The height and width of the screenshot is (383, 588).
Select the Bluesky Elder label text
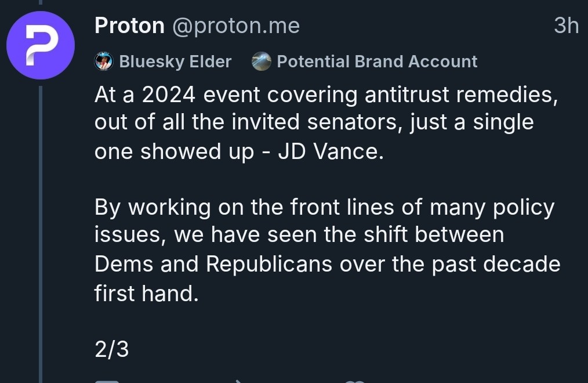click(175, 62)
